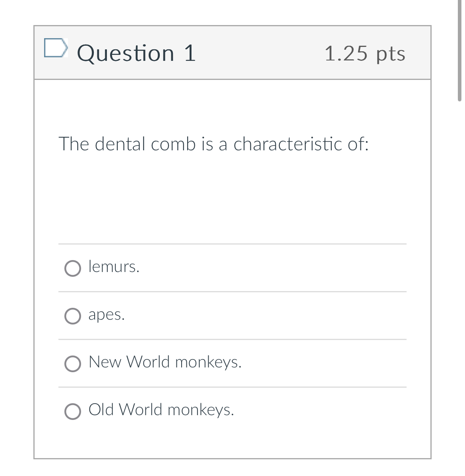Select New World monkeys as your answer
The height and width of the screenshot is (476, 465).
73,364
